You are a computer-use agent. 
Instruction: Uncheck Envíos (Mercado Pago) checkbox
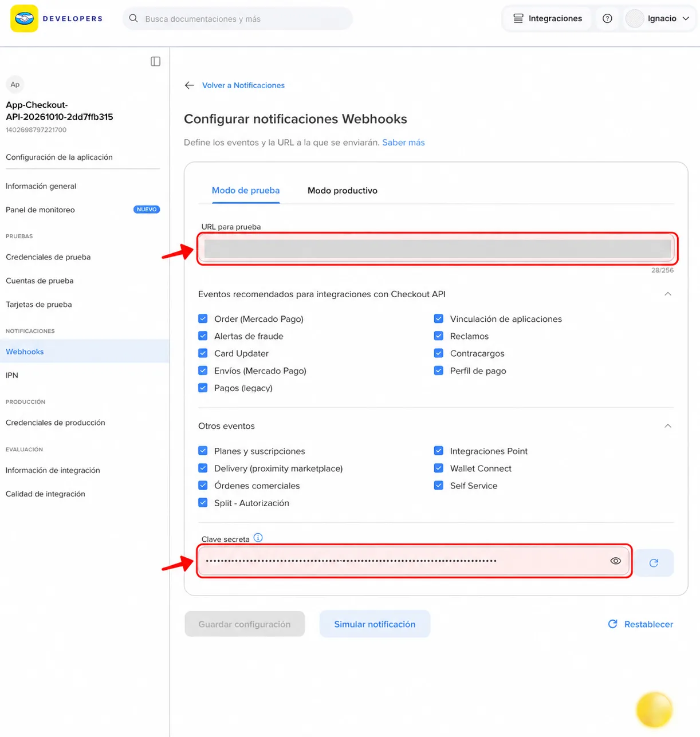coord(203,371)
